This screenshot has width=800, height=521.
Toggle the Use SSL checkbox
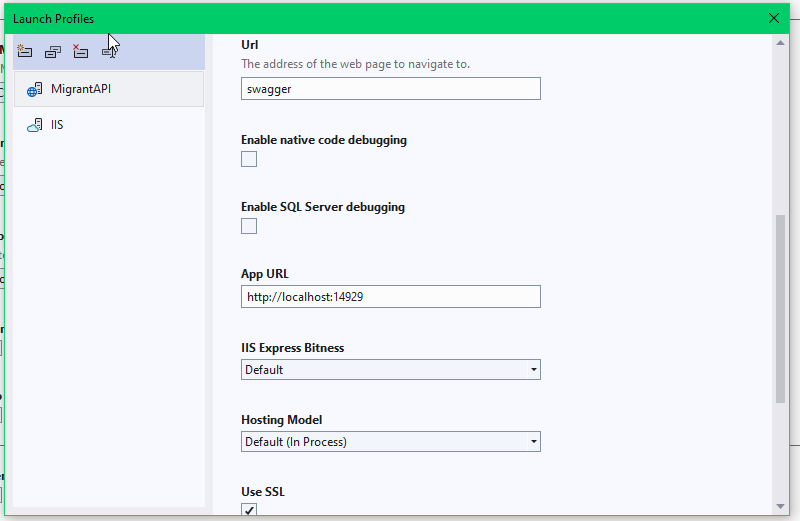[249, 509]
